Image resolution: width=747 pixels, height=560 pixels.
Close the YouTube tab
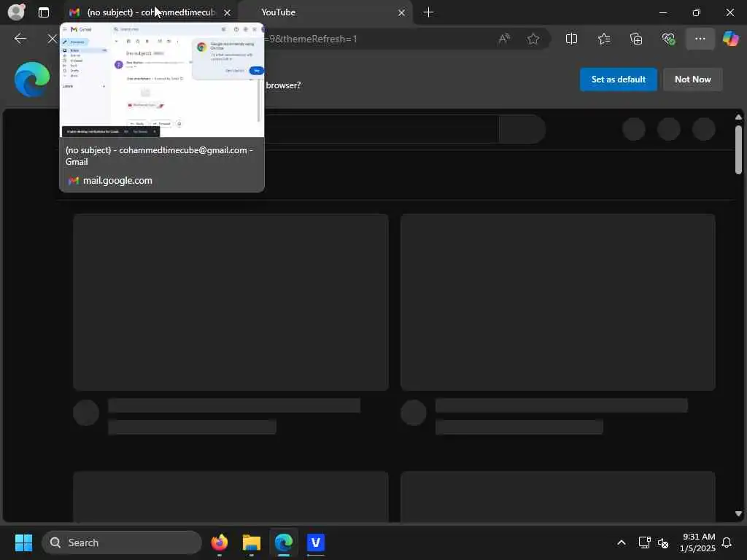pos(402,13)
